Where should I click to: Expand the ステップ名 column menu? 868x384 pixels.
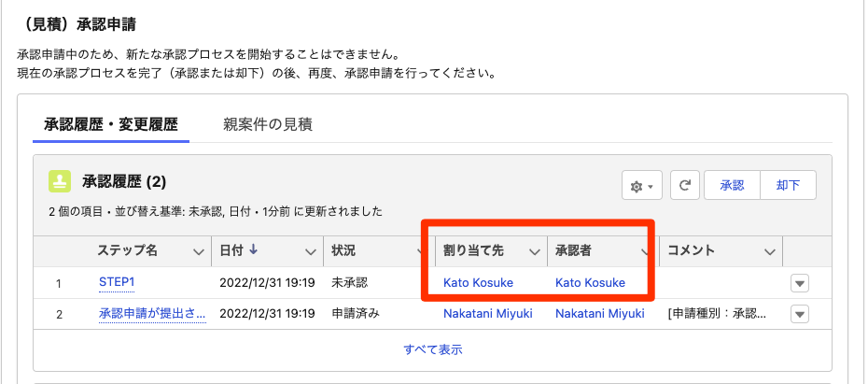click(x=199, y=252)
